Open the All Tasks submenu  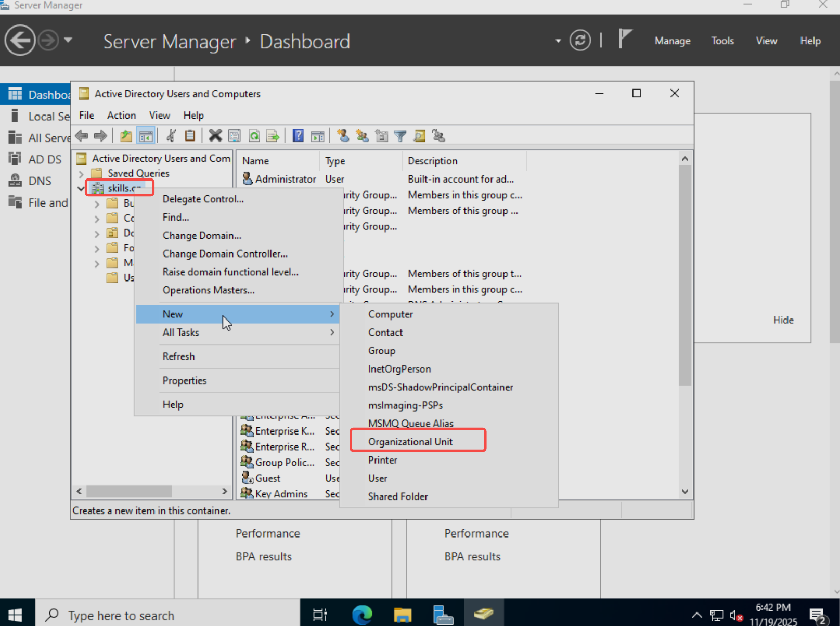[237, 333]
